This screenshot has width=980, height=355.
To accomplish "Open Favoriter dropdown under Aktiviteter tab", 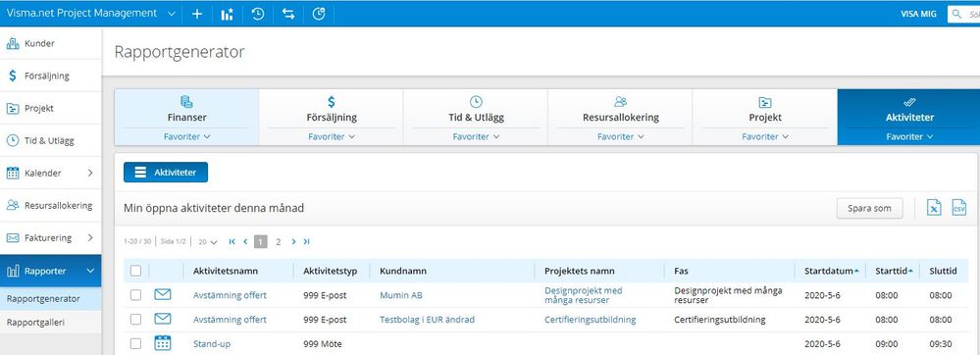I will coord(909,137).
